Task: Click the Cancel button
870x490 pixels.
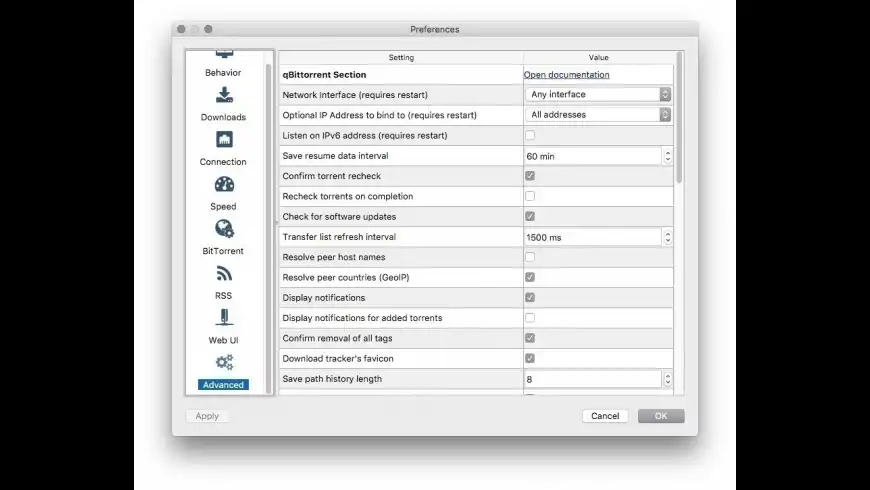Action: pyautogui.click(x=605, y=416)
